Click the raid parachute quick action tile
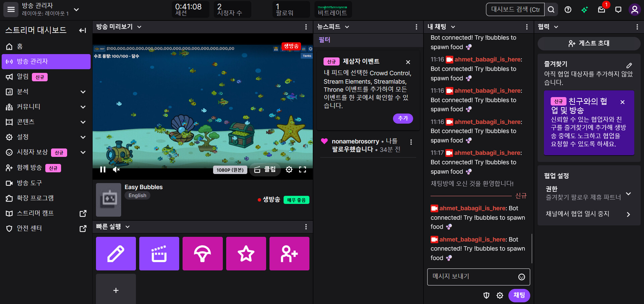This screenshot has height=304, width=644. (202, 254)
